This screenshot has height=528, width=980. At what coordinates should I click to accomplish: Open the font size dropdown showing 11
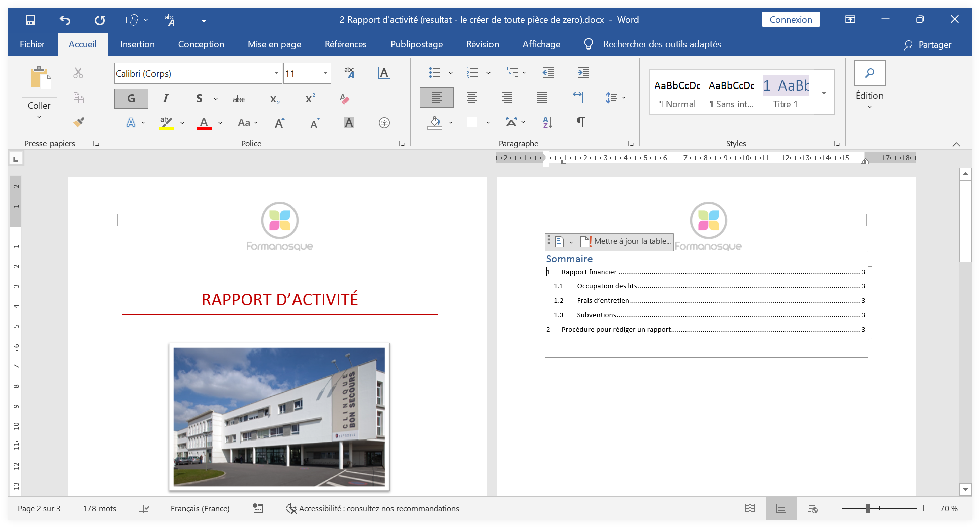tap(325, 73)
